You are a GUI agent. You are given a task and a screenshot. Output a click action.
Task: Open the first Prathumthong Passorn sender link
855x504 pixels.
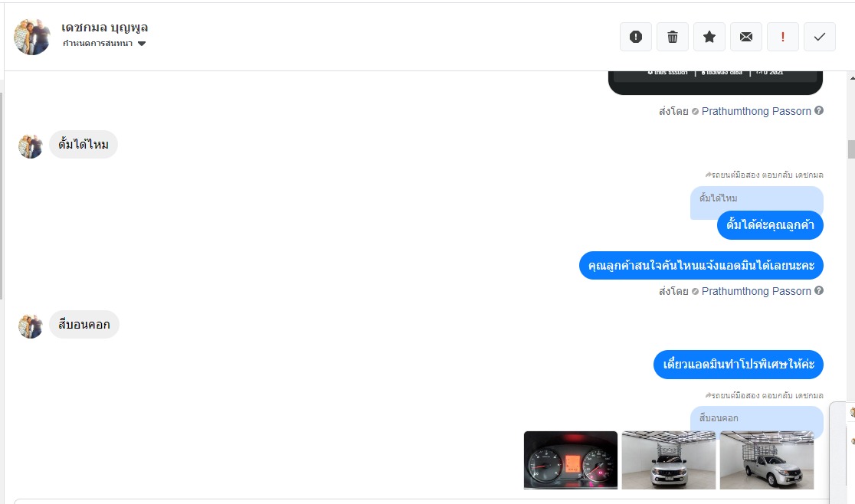pyautogui.click(x=756, y=111)
